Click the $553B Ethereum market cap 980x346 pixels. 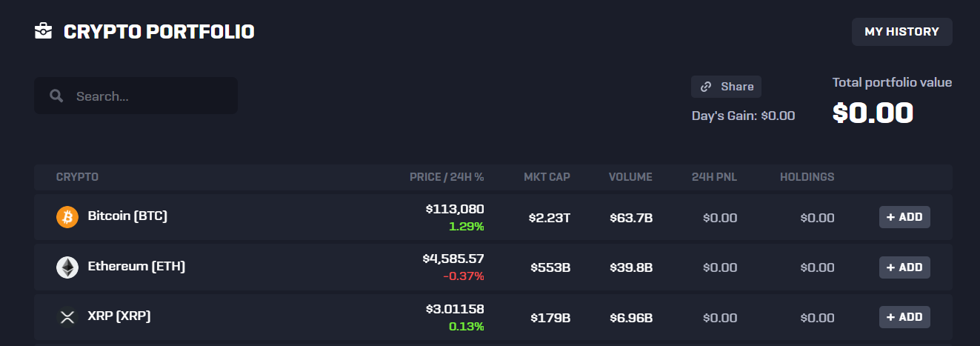[x=550, y=267]
